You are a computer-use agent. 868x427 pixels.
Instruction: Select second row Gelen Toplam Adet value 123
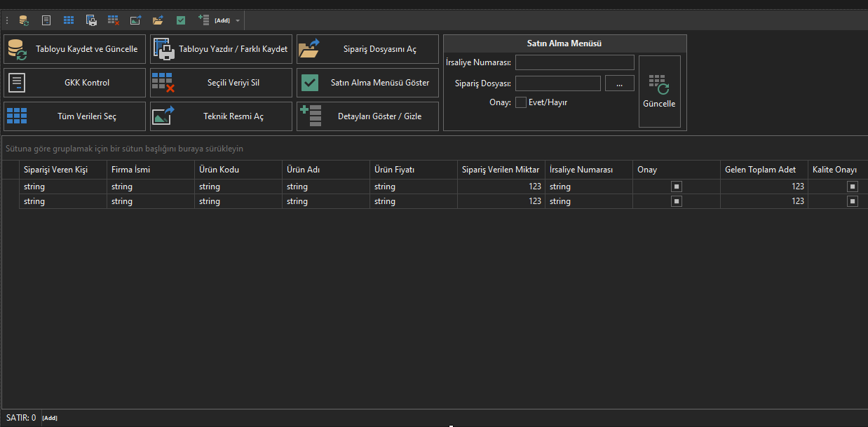(798, 201)
